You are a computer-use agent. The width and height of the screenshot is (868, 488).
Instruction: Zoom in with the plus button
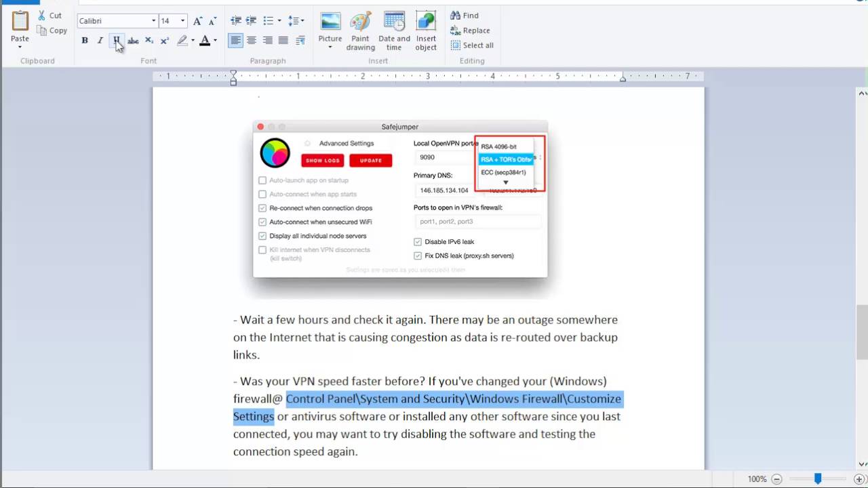(x=859, y=479)
